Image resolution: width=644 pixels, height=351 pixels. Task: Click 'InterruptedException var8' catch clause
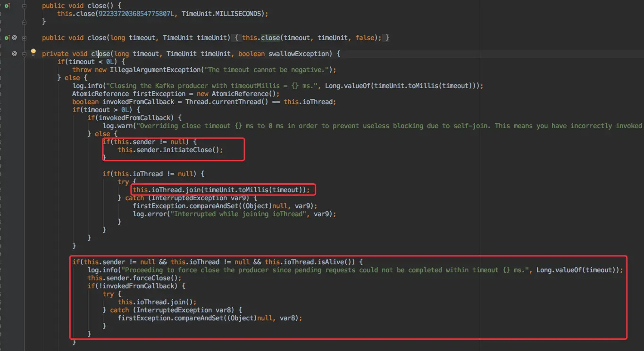coord(185,310)
